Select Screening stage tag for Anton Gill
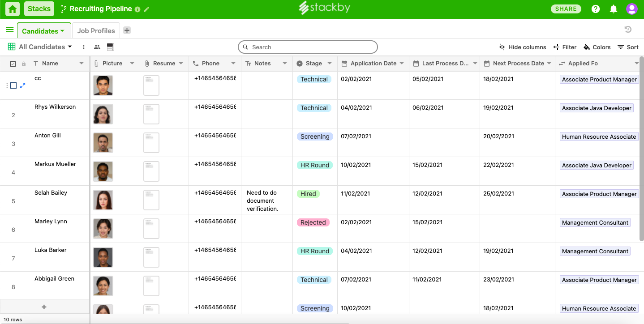 click(x=315, y=136)
